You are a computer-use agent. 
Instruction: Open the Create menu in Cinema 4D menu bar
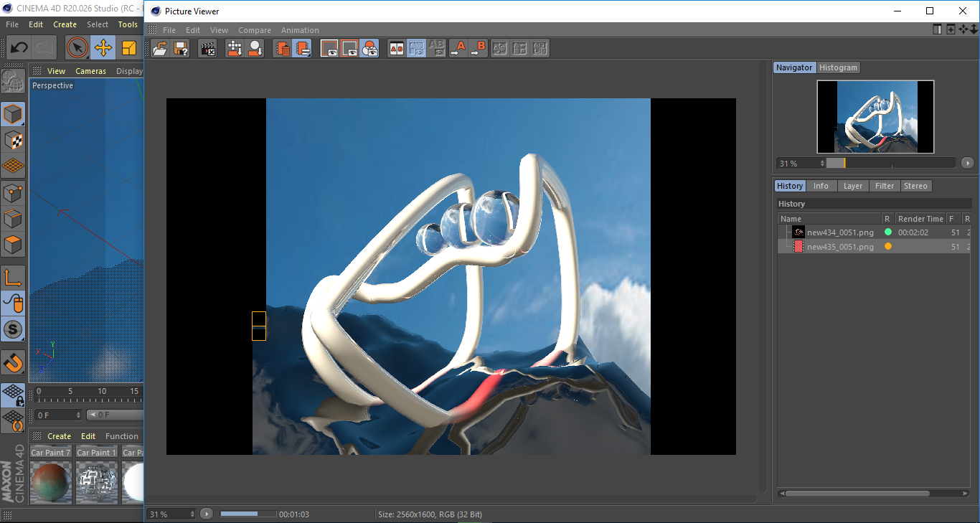[65, 24]
